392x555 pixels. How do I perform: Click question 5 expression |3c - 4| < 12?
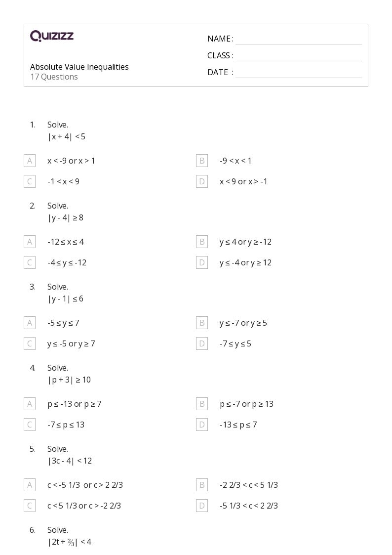point(70,461)
